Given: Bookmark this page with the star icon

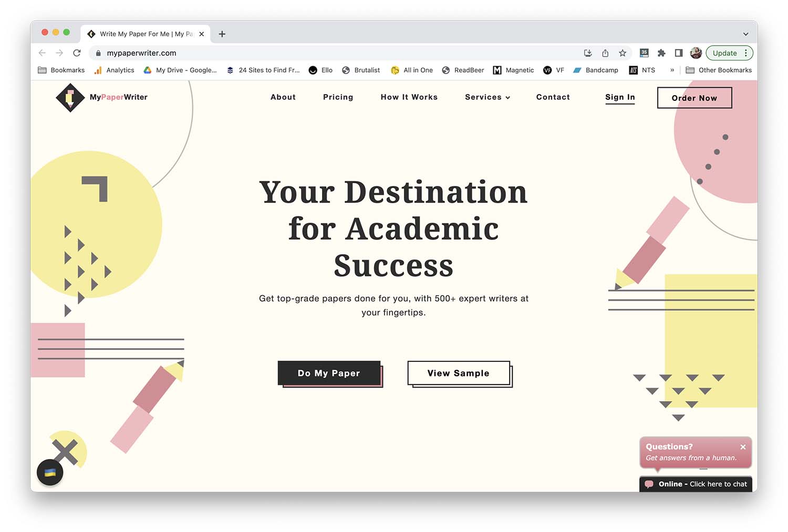Looking at the screenshot, I should 623,53.
